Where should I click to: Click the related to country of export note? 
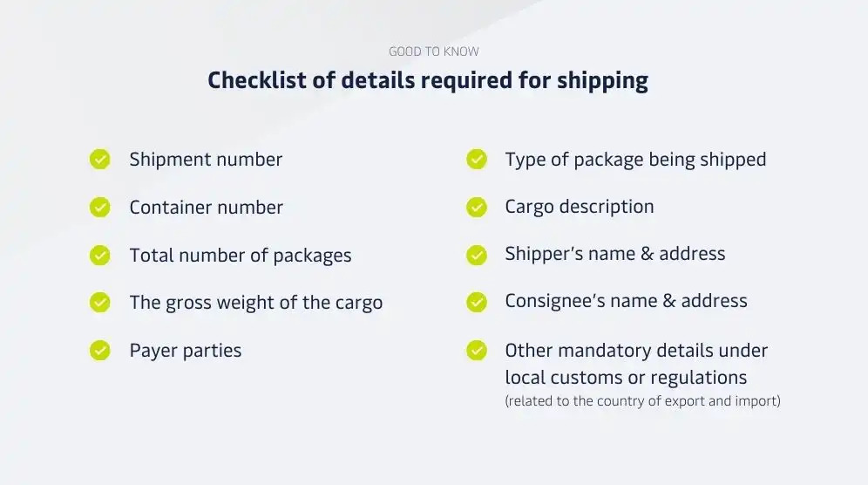642,400
